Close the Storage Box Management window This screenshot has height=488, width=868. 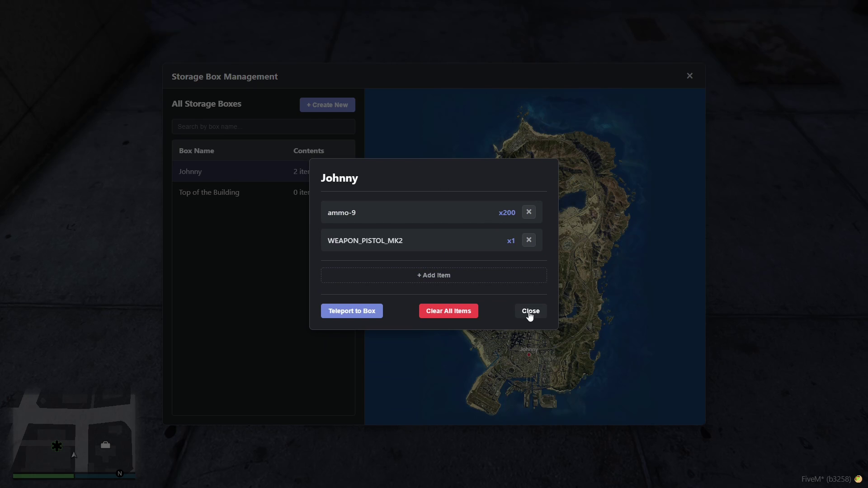coord(689,76)
